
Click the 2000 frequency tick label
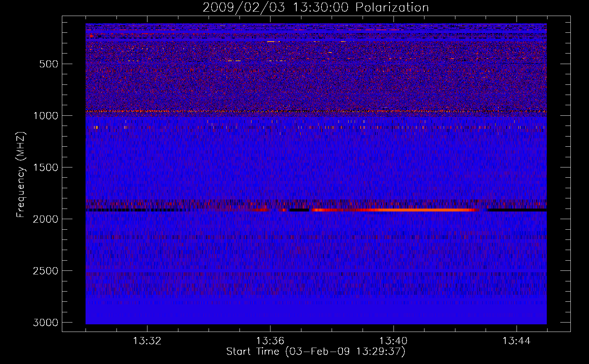pos(46,219)
